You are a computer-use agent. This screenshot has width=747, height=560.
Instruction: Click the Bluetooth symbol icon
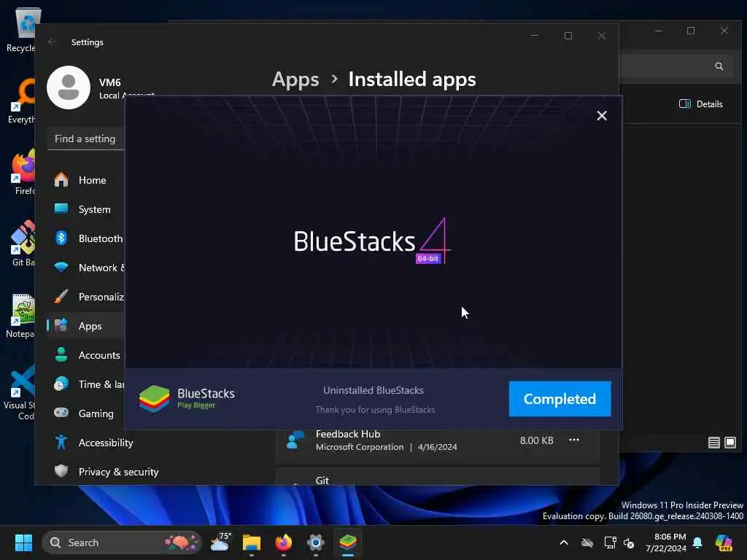coord(61,238)
